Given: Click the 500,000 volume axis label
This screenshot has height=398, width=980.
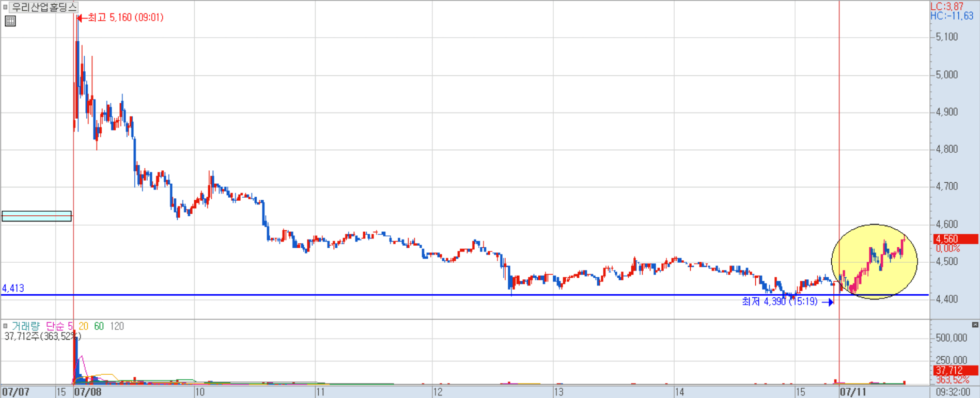Looking at the screenshot, I should [951, 338].
